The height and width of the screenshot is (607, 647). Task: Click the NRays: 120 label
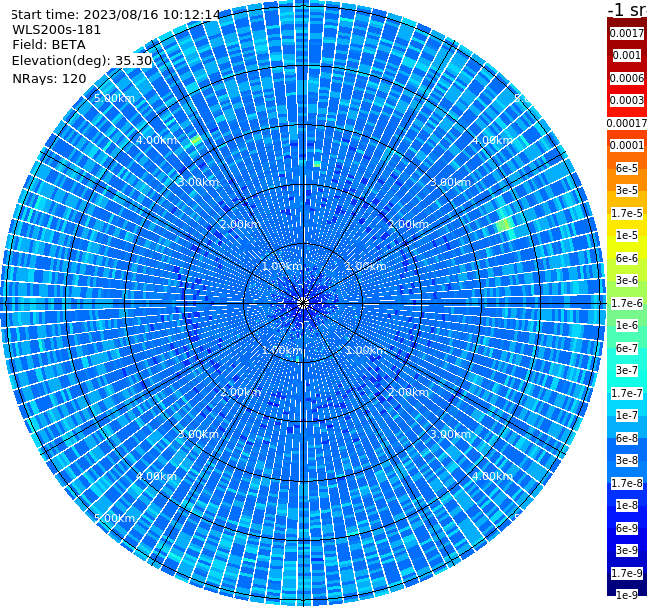49,78
